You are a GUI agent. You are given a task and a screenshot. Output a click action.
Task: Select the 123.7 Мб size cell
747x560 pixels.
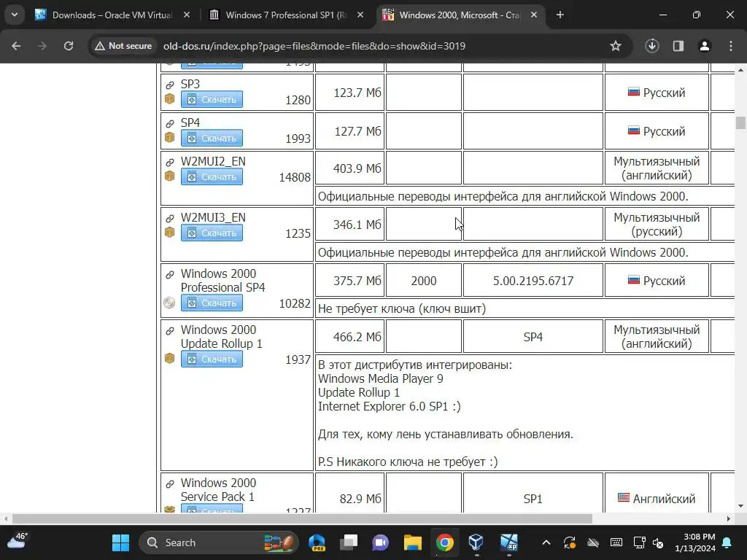(x=349, y=93)
